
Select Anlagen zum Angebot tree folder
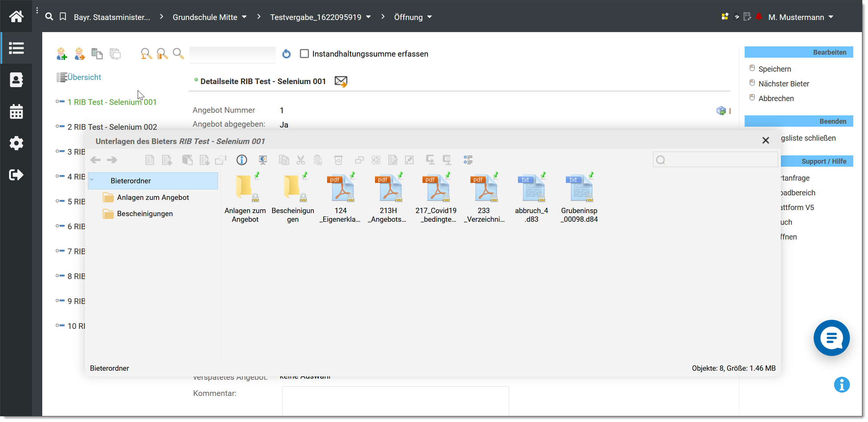[153, 197]
